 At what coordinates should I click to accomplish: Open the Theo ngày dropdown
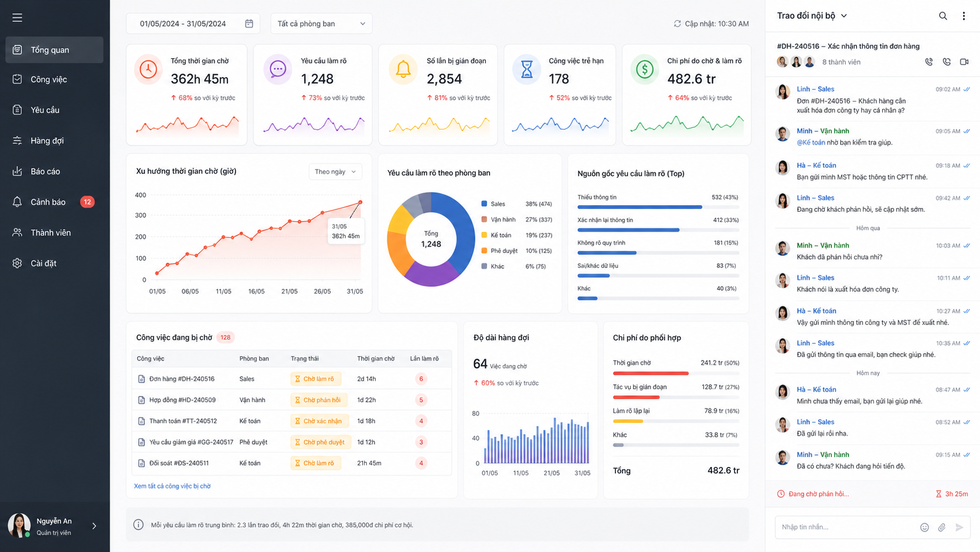point(335,172)
